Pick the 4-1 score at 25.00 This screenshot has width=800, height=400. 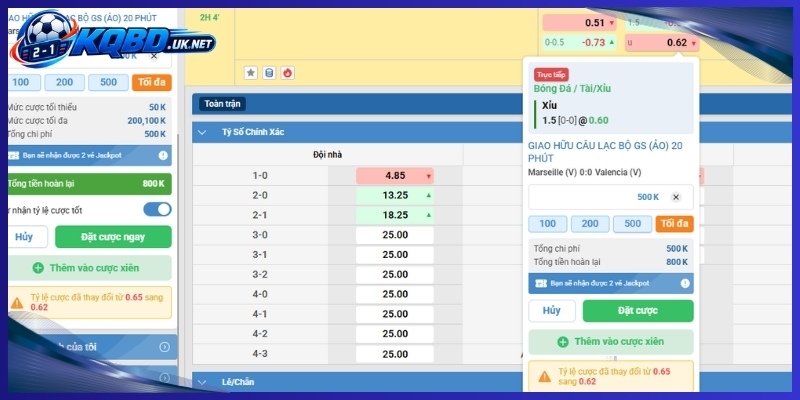point(395,314)
